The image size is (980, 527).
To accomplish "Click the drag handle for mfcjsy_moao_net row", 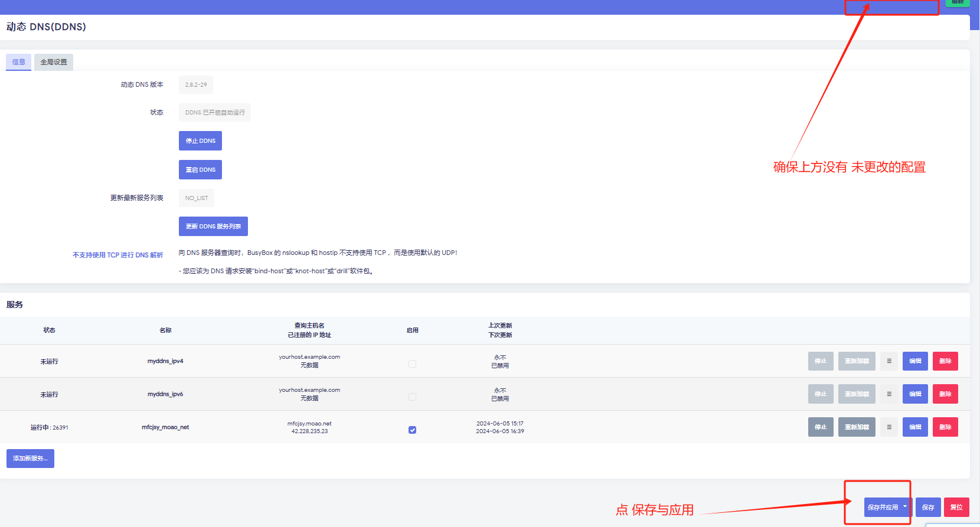I will click(889, 427).
